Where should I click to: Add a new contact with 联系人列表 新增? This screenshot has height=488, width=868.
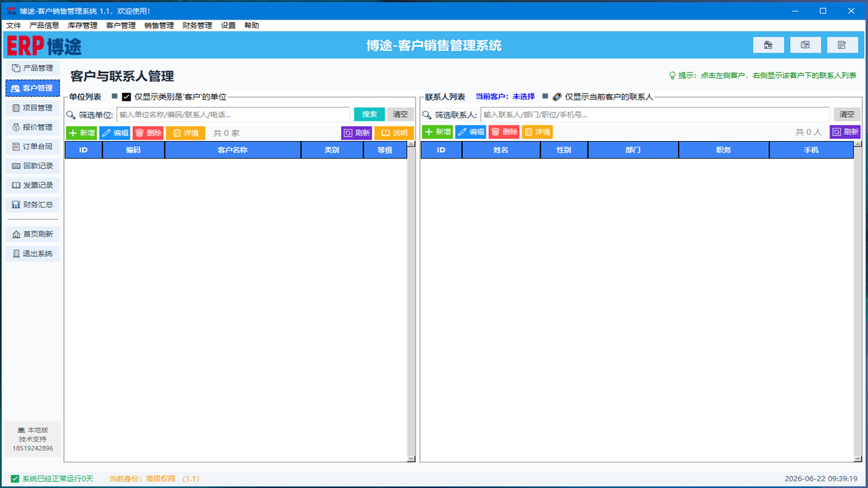tap(437, 132)
